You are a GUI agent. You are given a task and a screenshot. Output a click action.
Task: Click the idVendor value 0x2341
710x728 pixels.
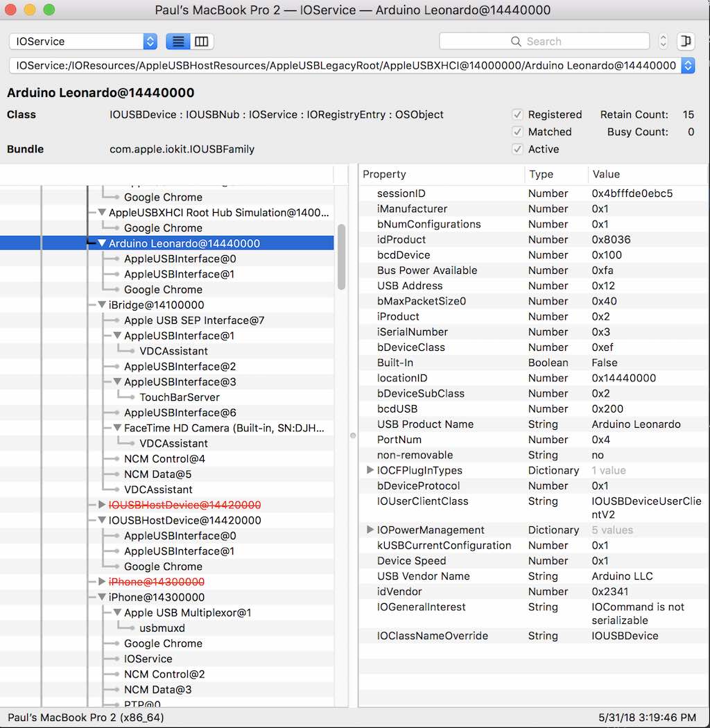[609, 591]
